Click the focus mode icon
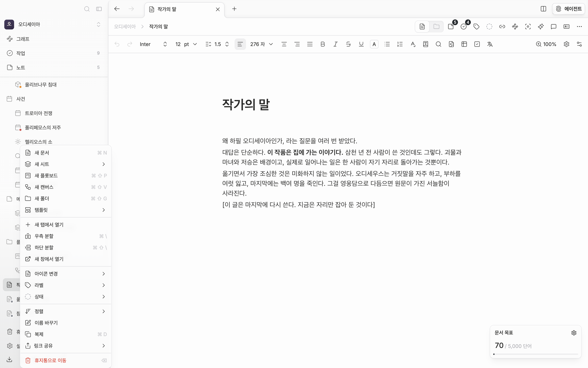The height and width of the screenshot is (368, 588). (x=528, y=27)
